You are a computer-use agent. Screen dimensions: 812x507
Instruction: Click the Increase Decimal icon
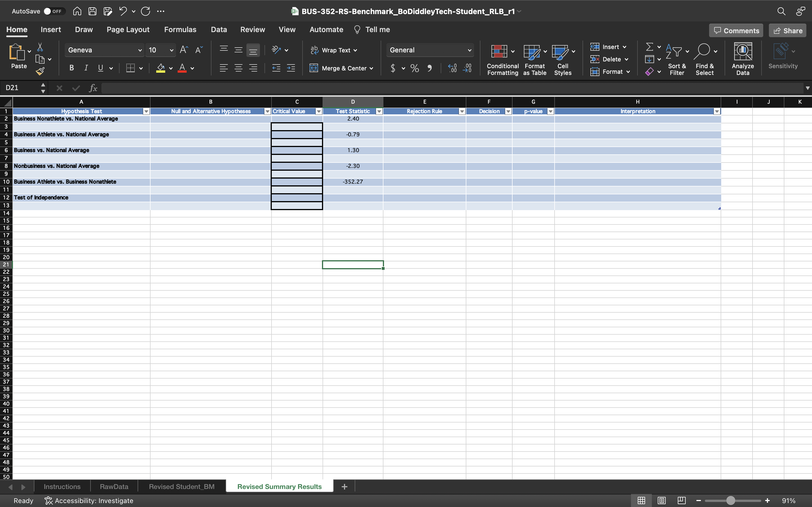[x=452, y=68]
